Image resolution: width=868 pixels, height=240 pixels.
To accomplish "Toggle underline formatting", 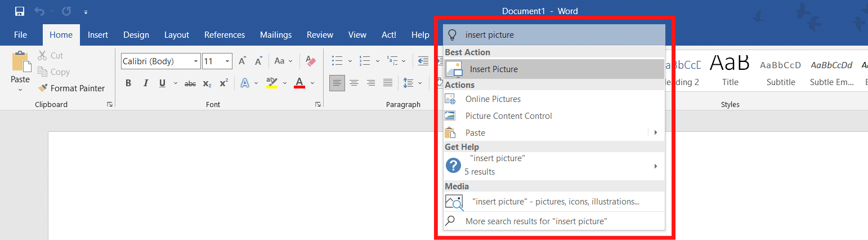I will [162, 83].
